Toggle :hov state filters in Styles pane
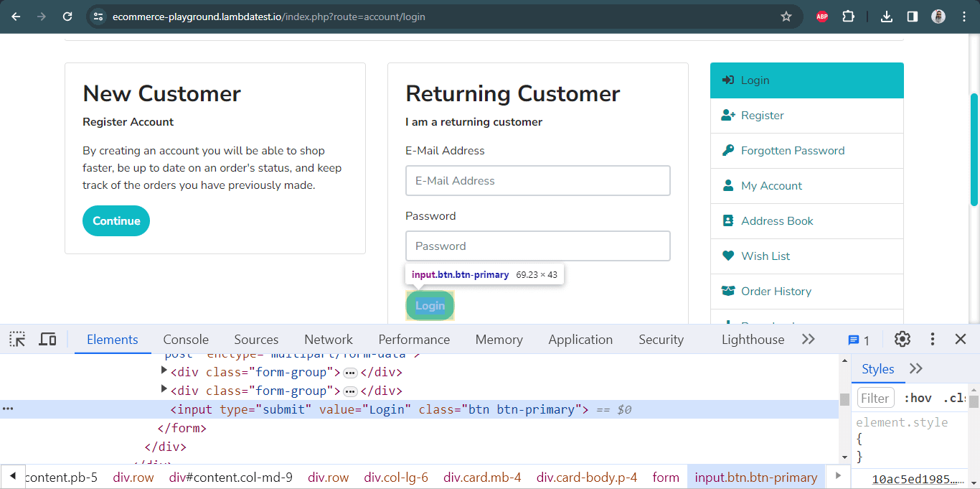The width and height of the screenshot is (980, 489). pos(918,397)
